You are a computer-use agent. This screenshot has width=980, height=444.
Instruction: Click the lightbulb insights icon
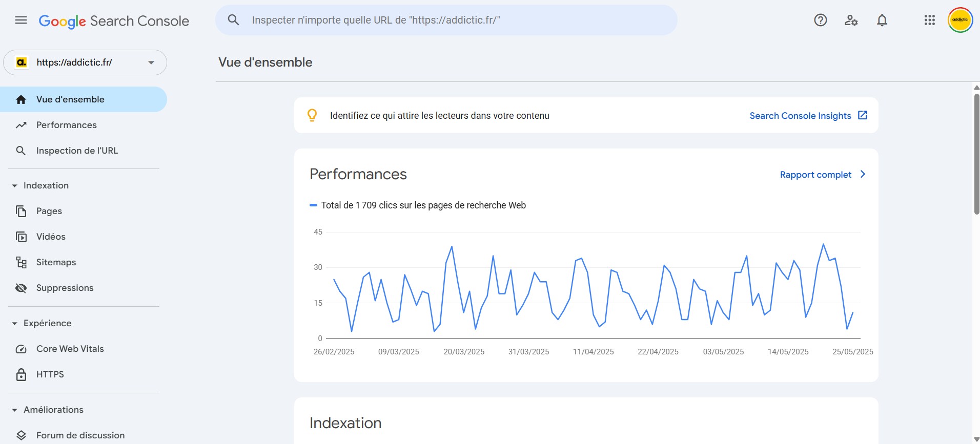pos(312,115)
